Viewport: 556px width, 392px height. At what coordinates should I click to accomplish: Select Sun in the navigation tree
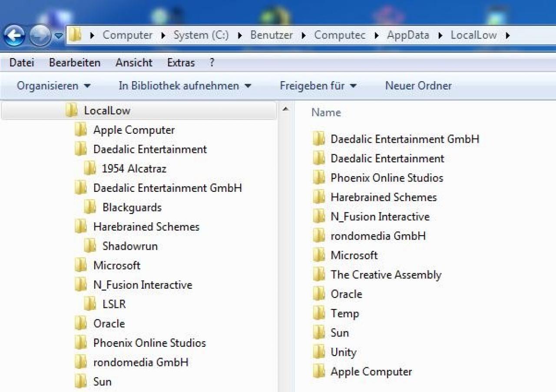pyautogui.click(x=102, y=382)
